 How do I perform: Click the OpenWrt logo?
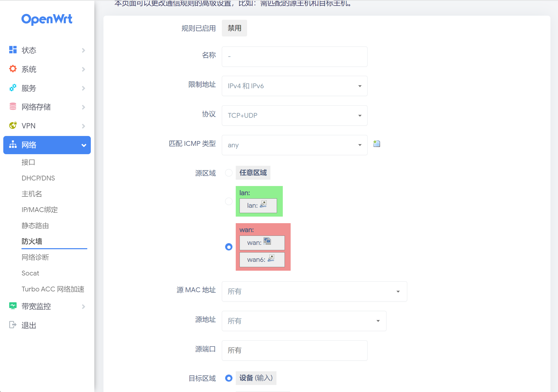(x=47, y=19)
